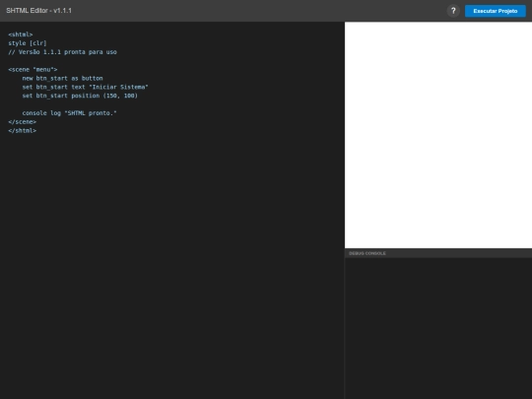The image size is (532, 399).
Task: Click the SHTML Editor - v1.1.1 title
Action: click(38, 11)
